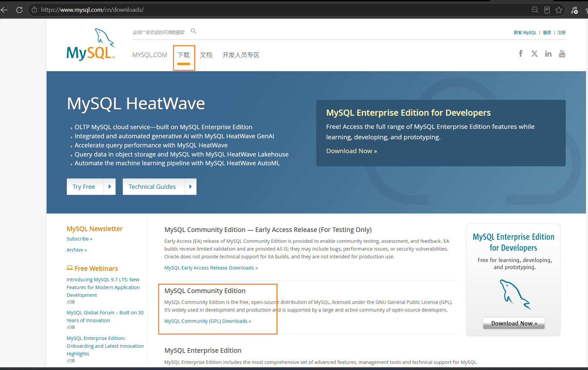Click the zoom magnifier icon in address bar

(x=535, y=10)
